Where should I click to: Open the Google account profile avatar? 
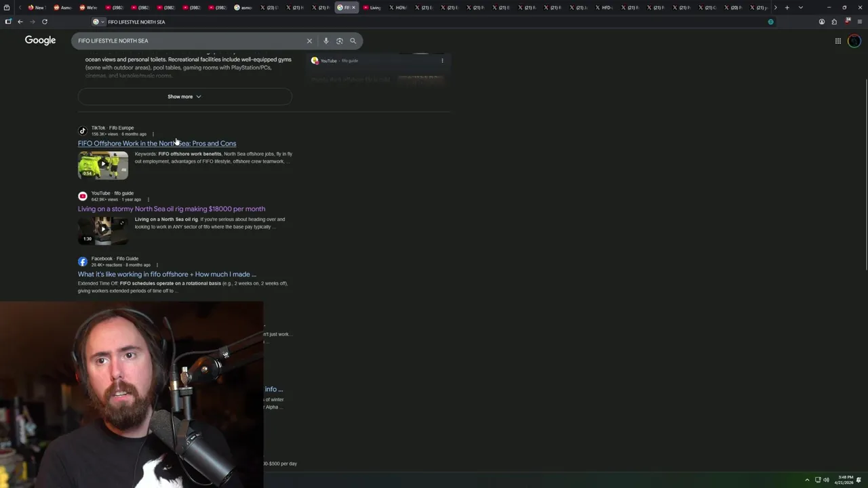pos(854,41)
